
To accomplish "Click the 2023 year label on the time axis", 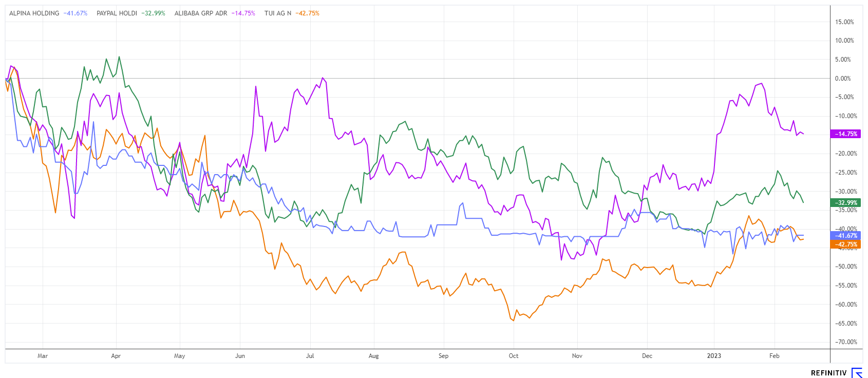I will coord(714,356).
